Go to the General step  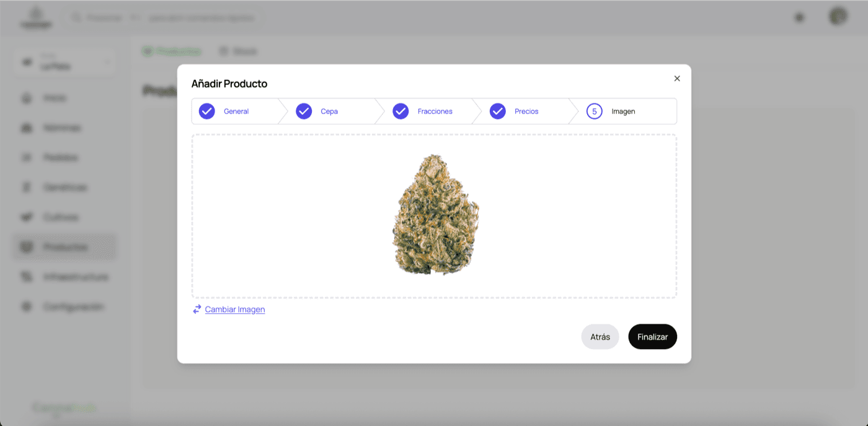coord(236,112)
